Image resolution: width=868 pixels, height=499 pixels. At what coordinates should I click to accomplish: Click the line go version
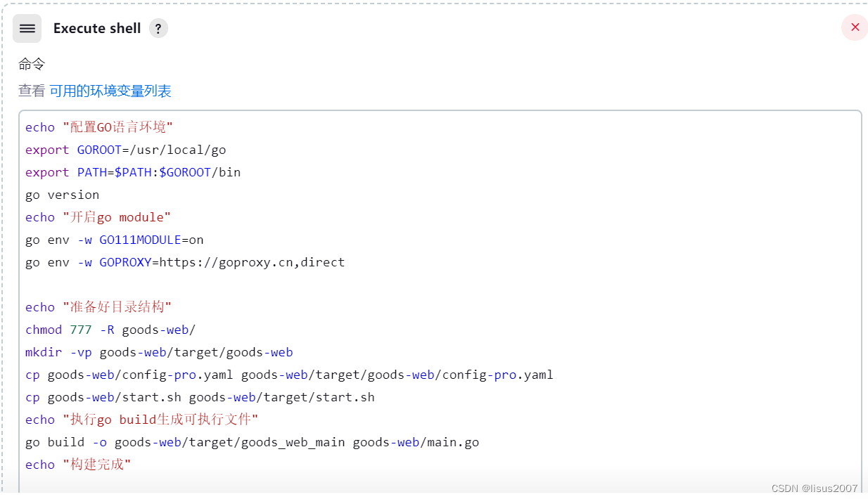tap(62, 195)
